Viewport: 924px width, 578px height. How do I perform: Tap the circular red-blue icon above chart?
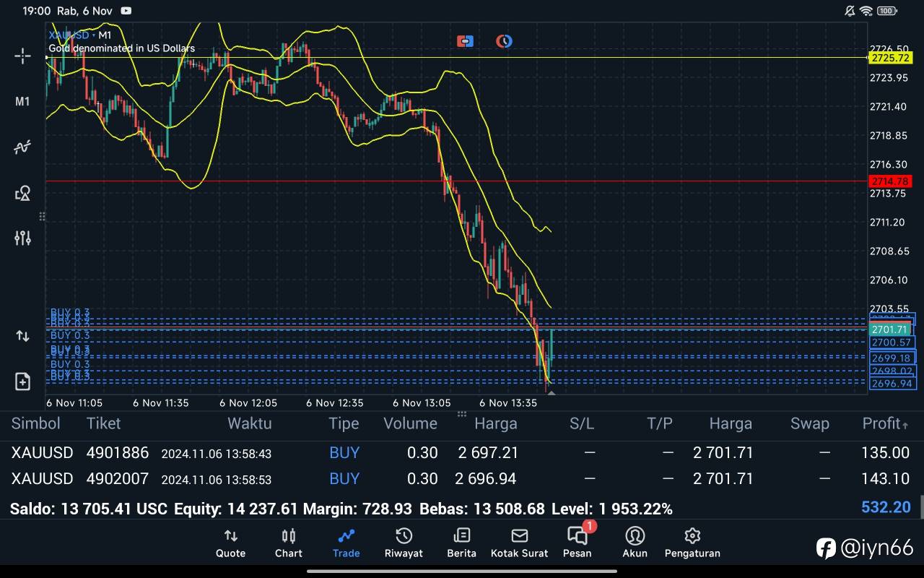(504, 41)
